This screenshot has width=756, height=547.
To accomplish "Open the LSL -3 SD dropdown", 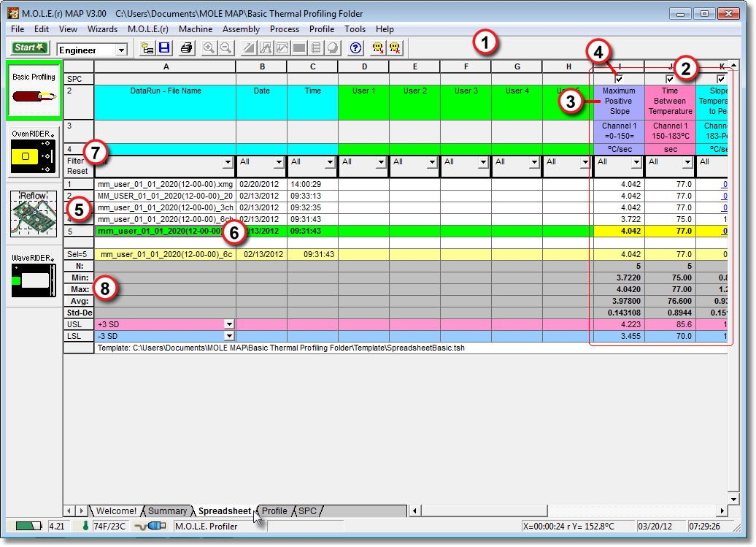I will pos(229,336).
